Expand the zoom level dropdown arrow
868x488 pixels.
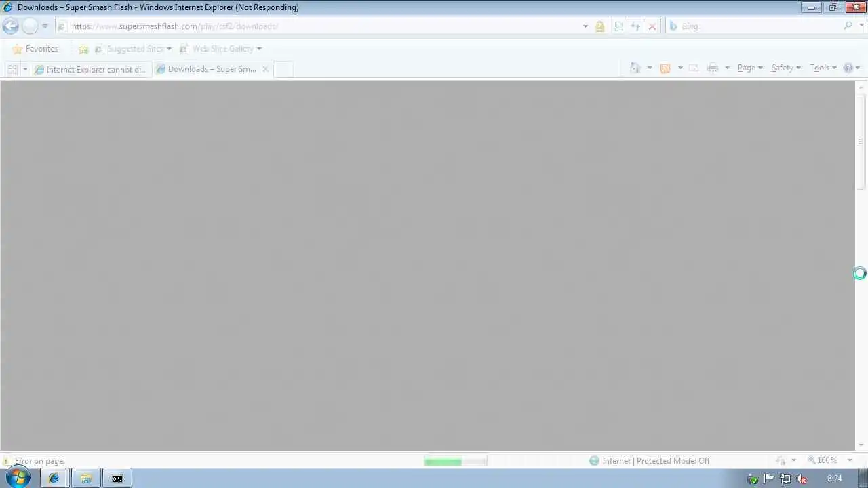pyautogui.click(x=850, y=461)
